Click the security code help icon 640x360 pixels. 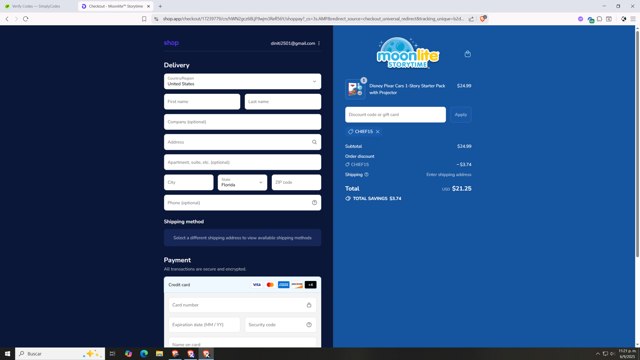309,325
